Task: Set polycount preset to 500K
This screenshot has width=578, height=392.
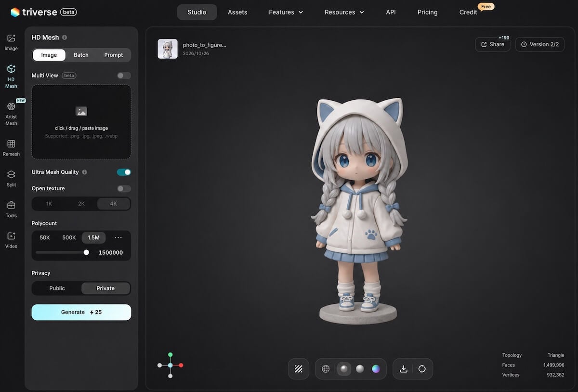Action: tap(69, 237)
